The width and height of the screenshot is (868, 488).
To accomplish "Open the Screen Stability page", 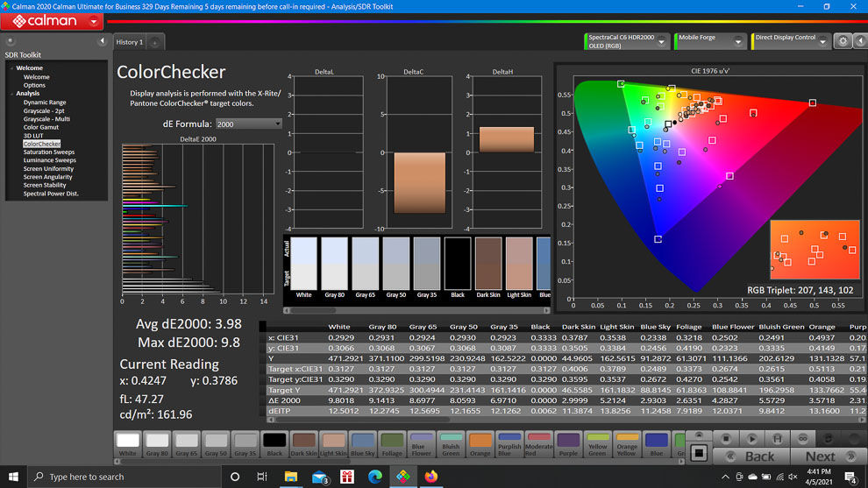I will [x=45, y=186].
